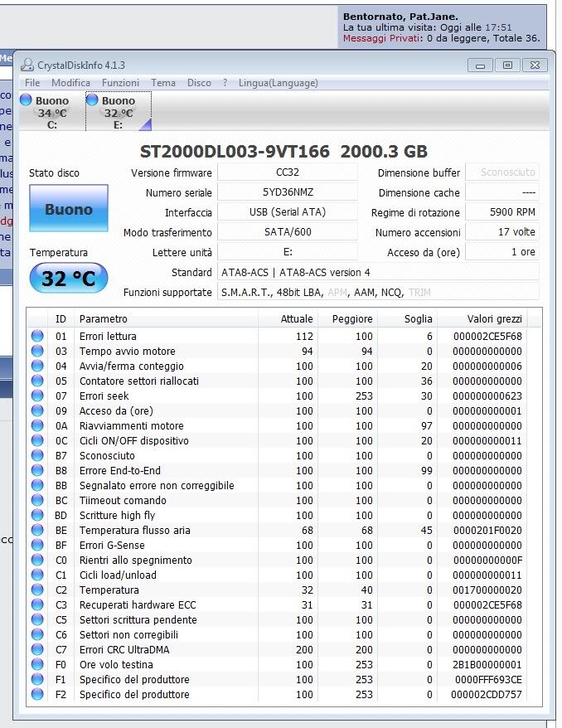Click the rotation rate field 5900 RPM

(x=502, y=212)
